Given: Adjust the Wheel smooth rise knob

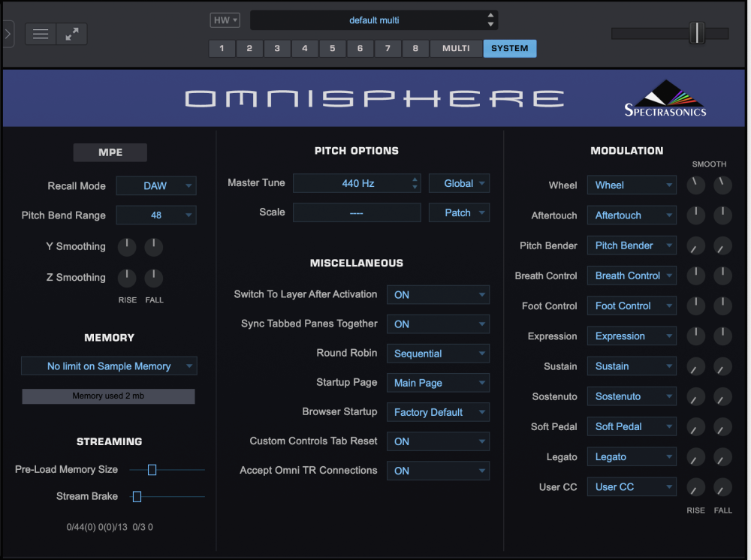Looking at the screenshot, I should pyautogui.click(x=695, y=185).
